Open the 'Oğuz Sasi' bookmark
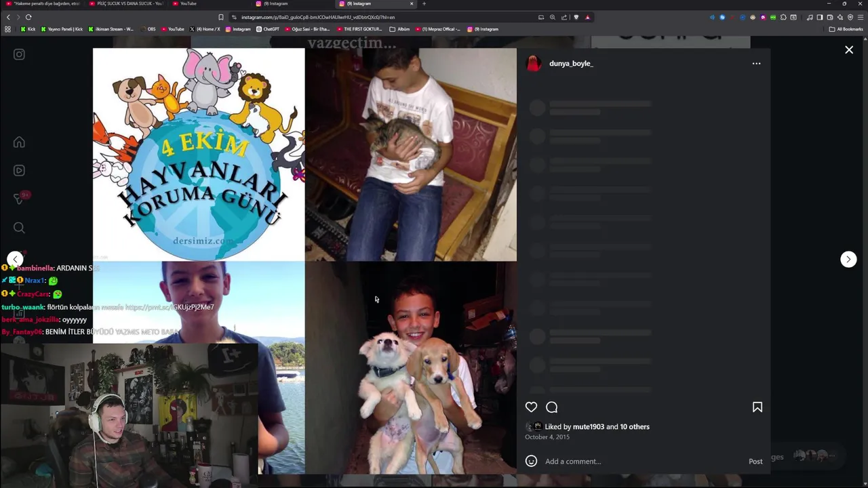The height and width of the screenshot is (488, 868). pos(308,29)
